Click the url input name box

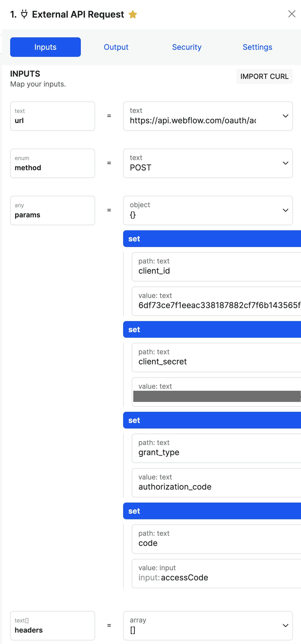click(x=52, y=116)
